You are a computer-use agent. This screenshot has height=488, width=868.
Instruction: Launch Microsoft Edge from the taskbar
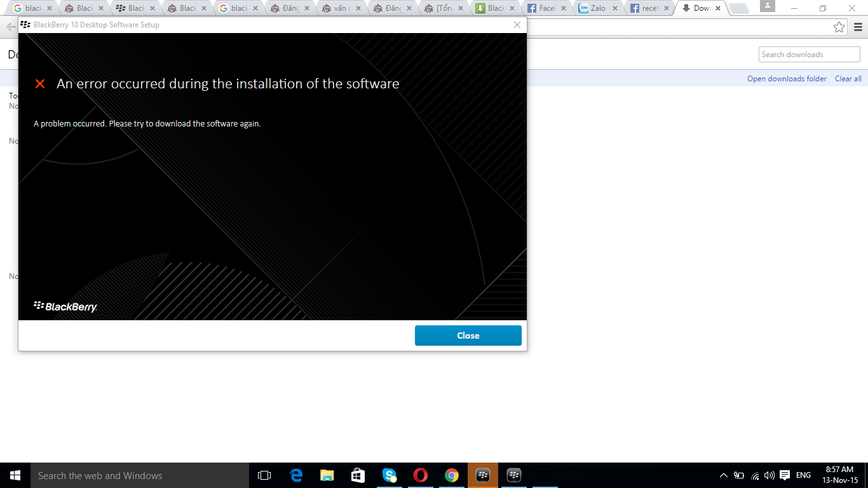click(x=295, y=475)
